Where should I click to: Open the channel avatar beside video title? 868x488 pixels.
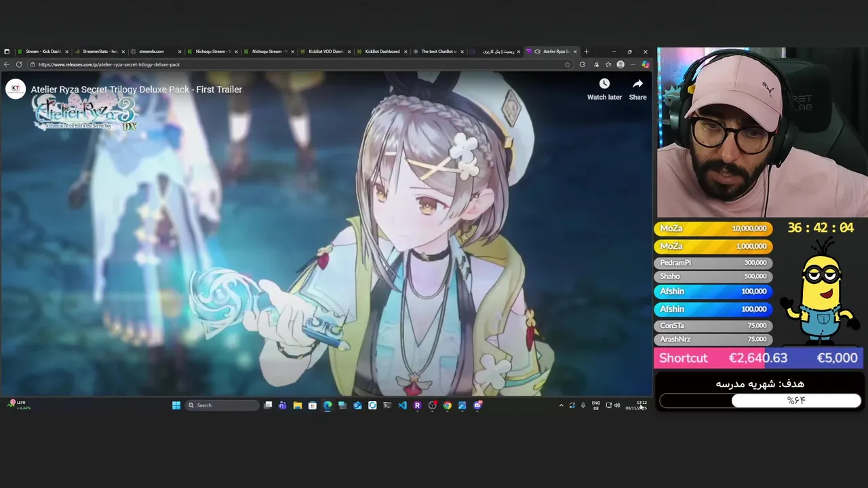[16, 89]
